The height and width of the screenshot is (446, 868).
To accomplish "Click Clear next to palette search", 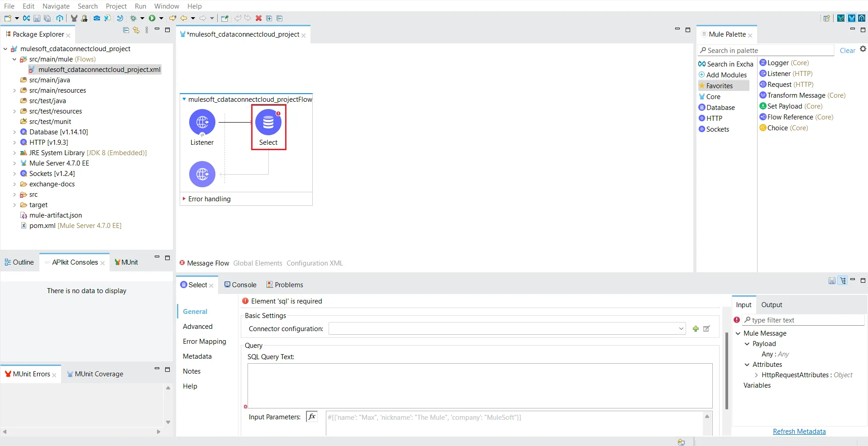I will [847, 51].
